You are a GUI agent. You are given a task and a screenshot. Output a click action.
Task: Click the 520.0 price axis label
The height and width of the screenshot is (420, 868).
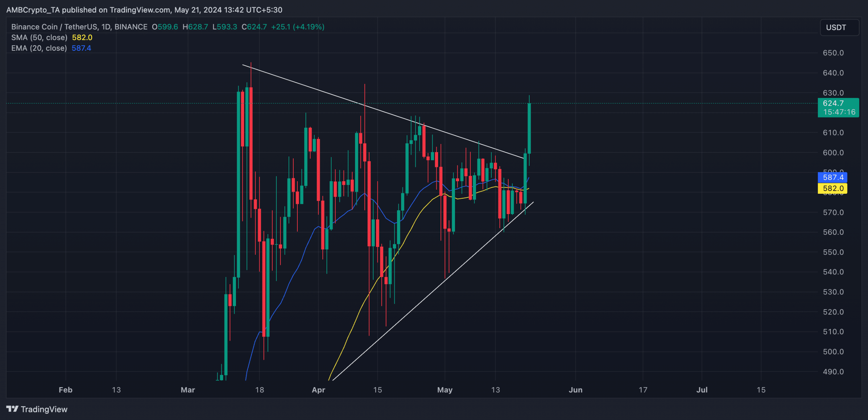pos(833,312)
